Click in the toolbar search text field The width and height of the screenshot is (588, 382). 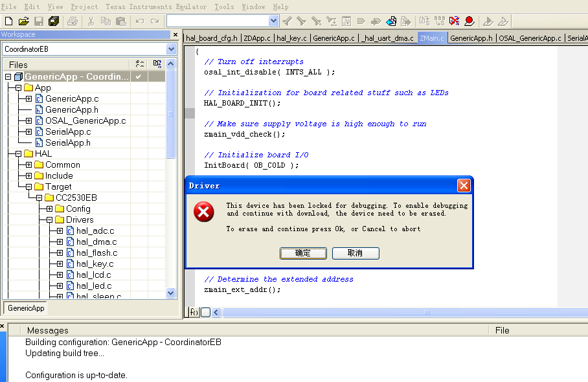pos(218,21)
